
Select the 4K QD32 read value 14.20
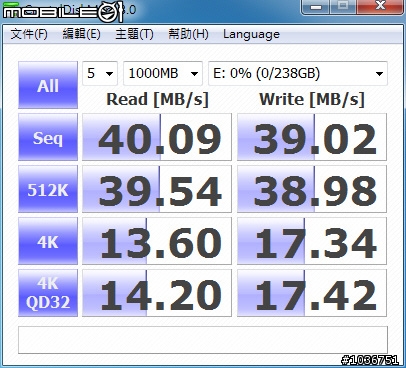(x=157, y=293)
